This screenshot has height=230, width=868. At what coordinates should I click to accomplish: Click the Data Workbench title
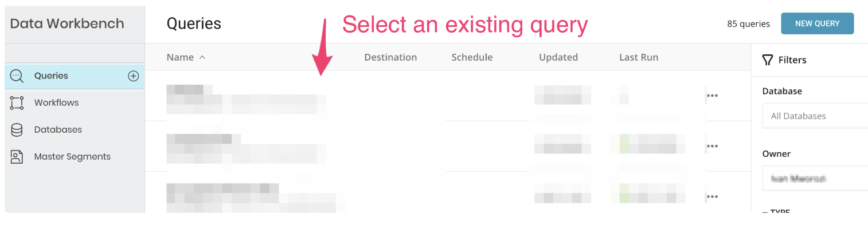pyautogui.click(x=67, y=23)
